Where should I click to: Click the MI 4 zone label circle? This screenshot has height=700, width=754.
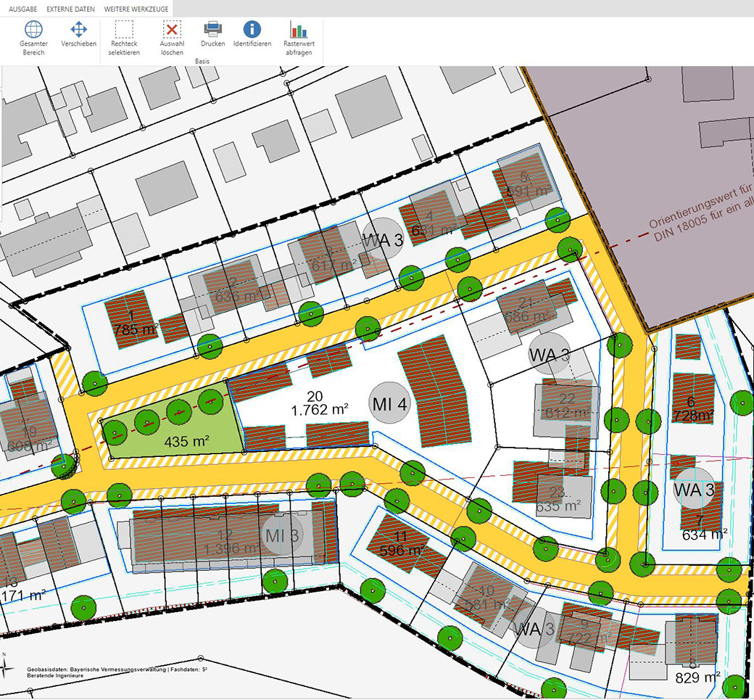pos(389,403)
